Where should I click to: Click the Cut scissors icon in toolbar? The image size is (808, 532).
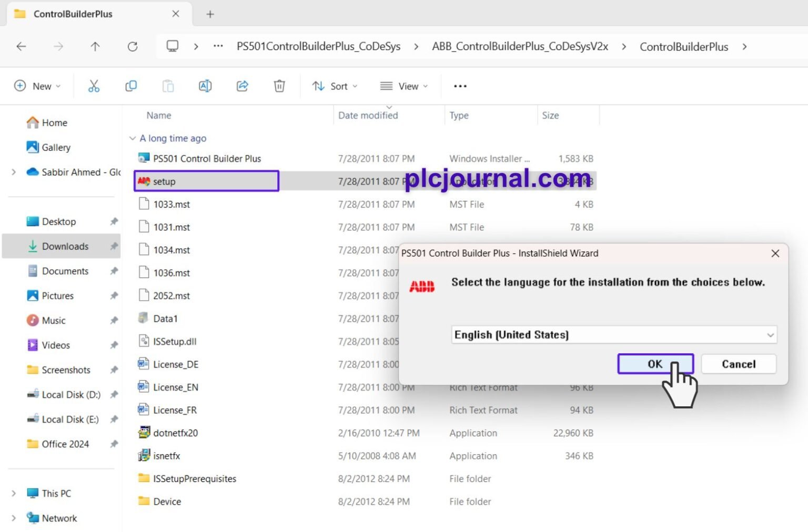pos(94,86)
